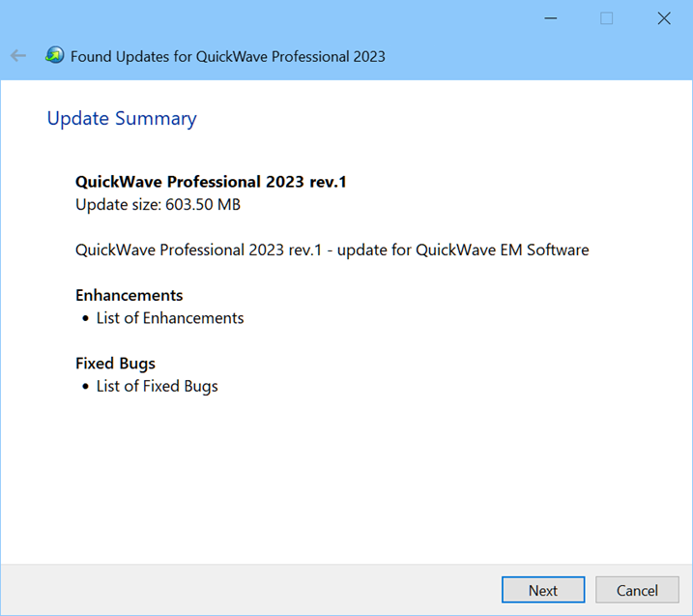This screenshot has width=693, height=616.
Task: Select the Update Summary heading
Action: click(x=122, y=119)
